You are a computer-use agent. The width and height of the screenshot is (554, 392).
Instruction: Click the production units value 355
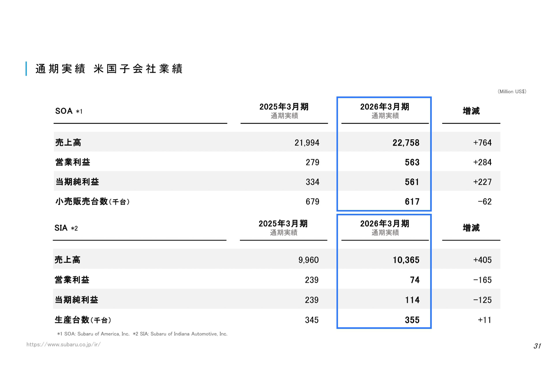pyautogui.click(x=412, y=320)
